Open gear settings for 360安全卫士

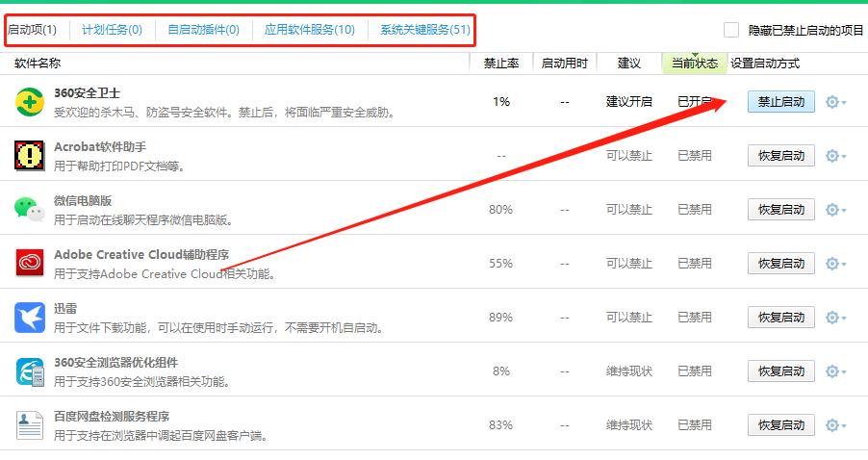click(835, 102)
